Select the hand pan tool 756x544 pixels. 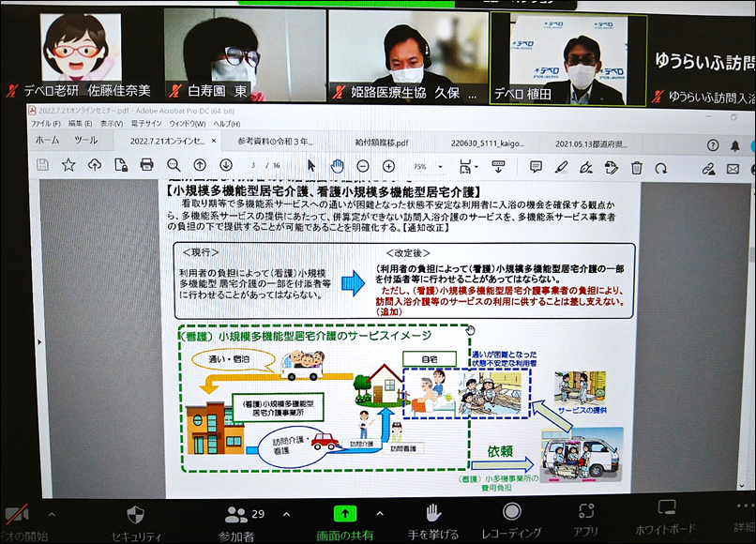pos(338,166)
